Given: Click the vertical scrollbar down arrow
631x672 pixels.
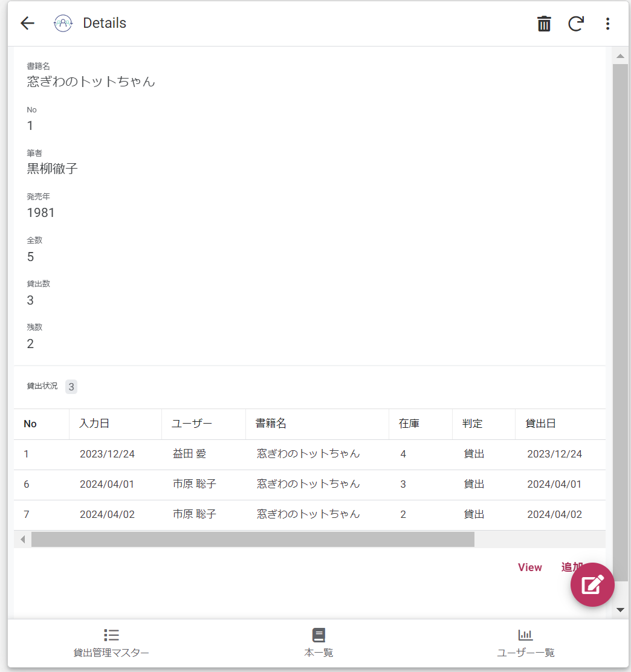Looking at the screenshot, I should click(x=620, y=610).
